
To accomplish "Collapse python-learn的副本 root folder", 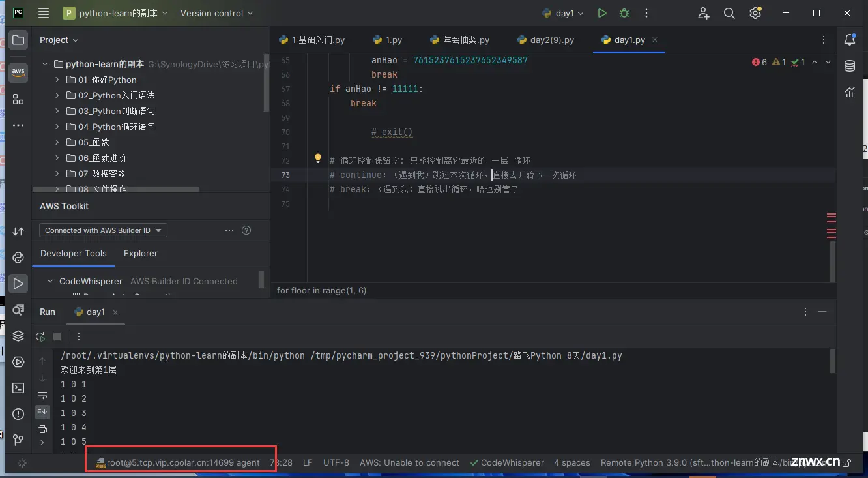I will [45, 64].
